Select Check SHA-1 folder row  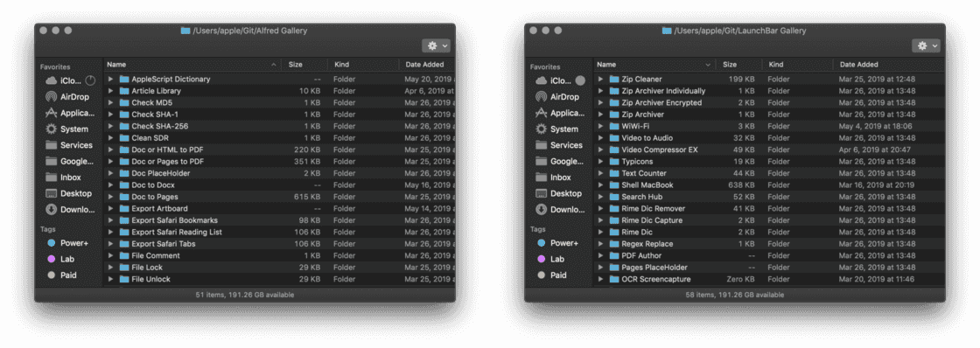click(279, 115)
